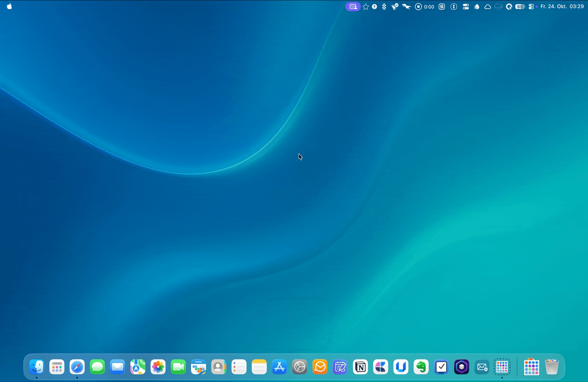Open the Photos app in Dock
This screenshot has width=588, height=382.
pos(158,367)
